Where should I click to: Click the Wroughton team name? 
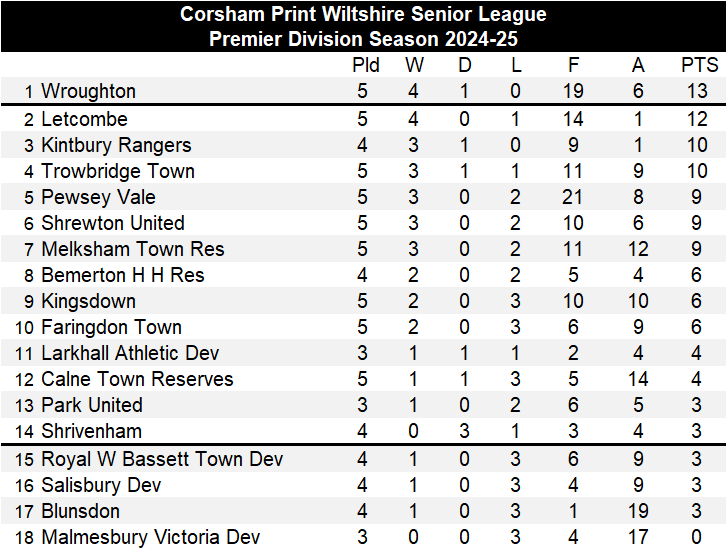point(88,91)
